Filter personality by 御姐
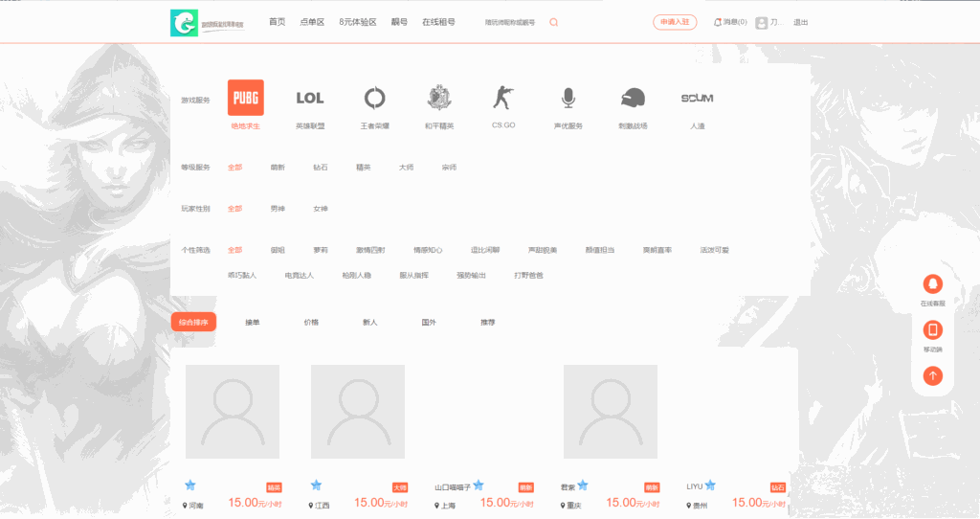980x519 pixels. [x=278, y=250]
